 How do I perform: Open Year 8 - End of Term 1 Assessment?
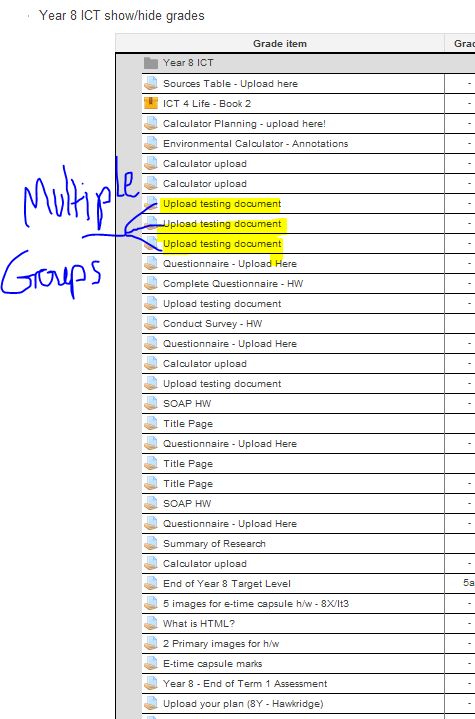click(245, 683)
